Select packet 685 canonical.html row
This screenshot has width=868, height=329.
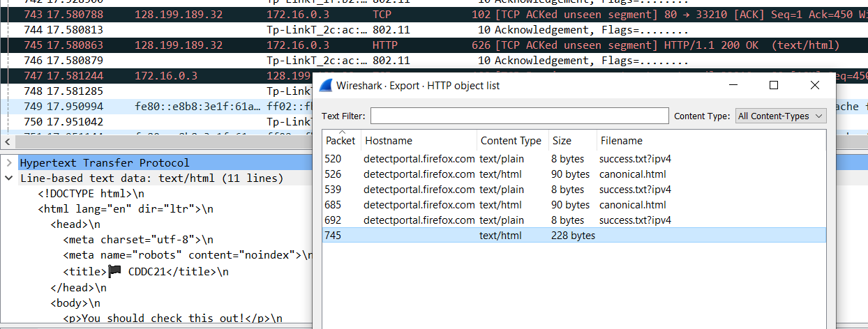tap(574, 205)
